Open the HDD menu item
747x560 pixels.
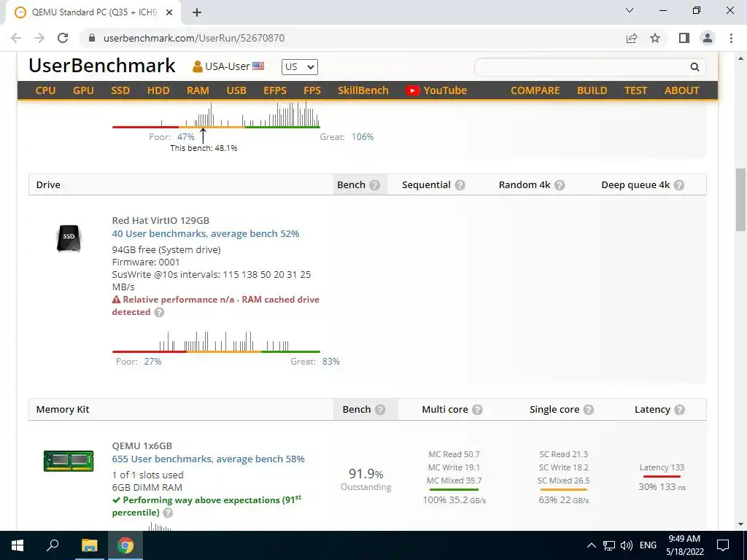(x=158, y=90)
